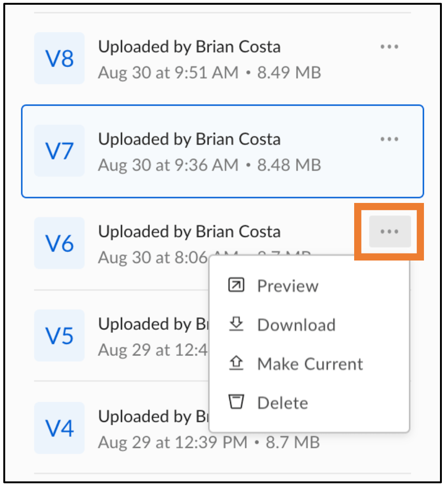
Task: Open the options menu for version V8
Action: point(390,46)
